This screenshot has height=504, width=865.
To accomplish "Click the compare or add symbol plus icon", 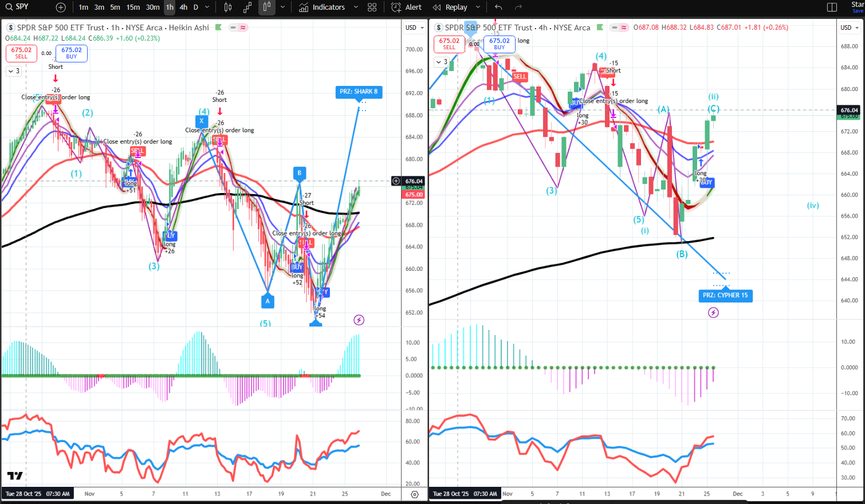I will point(61,7).
